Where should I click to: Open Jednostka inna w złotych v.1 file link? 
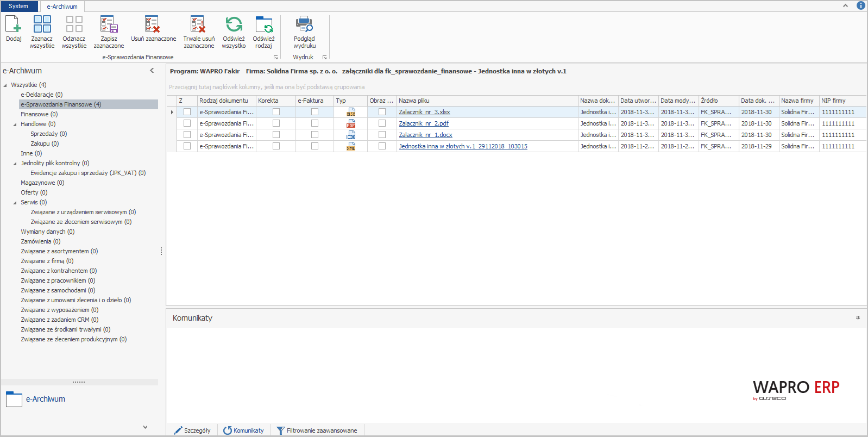(463, 146)
